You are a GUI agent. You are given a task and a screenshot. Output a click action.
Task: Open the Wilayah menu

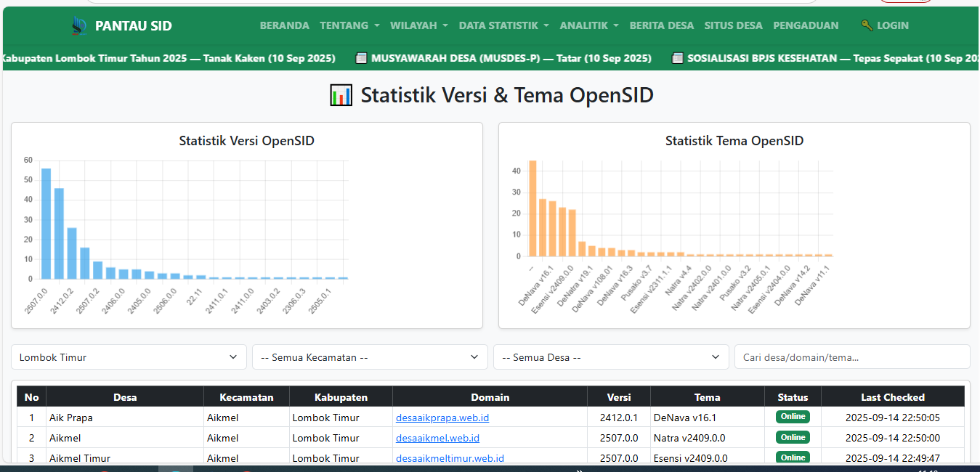[418, 25]
